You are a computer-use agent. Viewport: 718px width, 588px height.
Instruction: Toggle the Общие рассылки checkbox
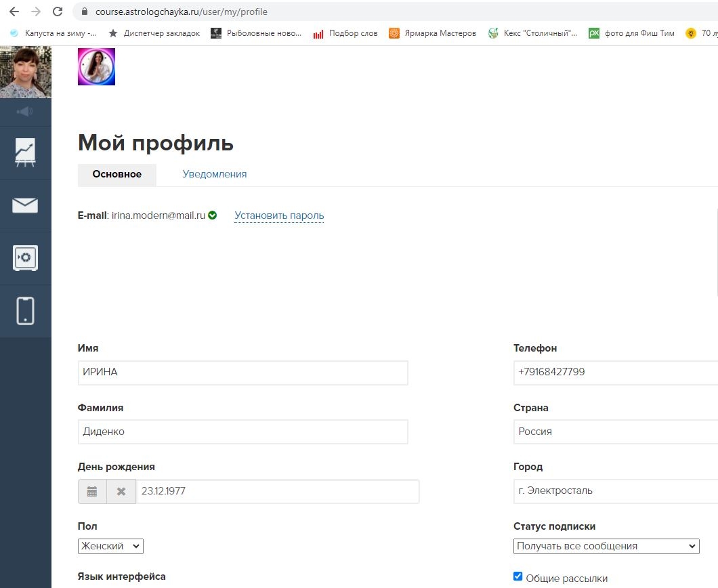tap(518, 576)
